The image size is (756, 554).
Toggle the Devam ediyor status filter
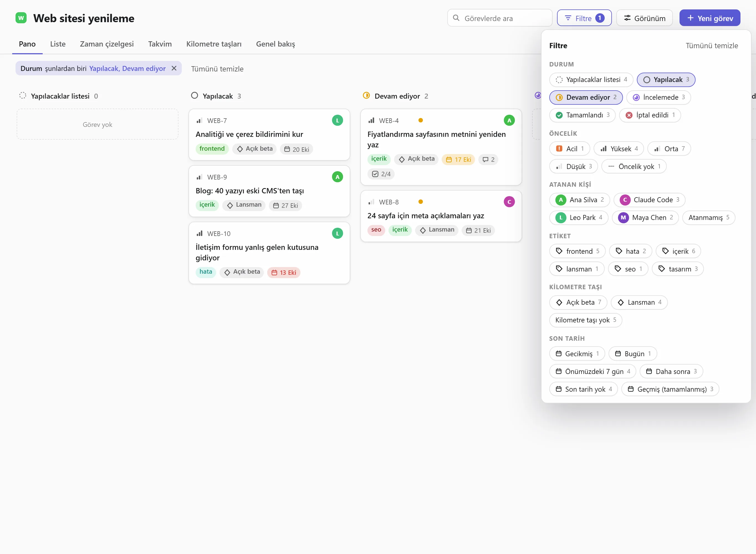pos(586,98)
